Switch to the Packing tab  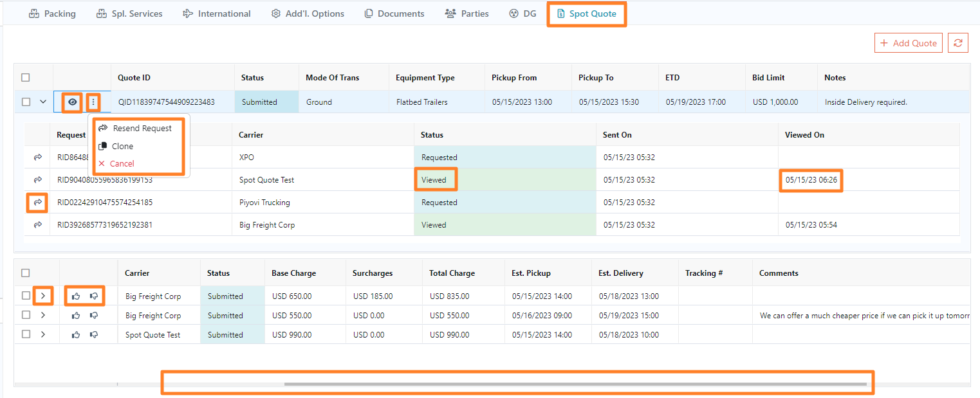[53, 14]
